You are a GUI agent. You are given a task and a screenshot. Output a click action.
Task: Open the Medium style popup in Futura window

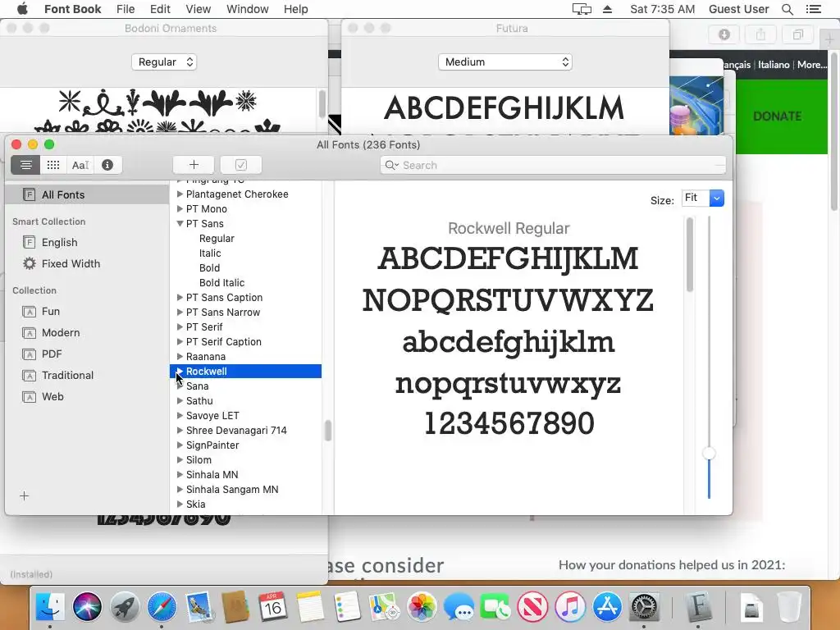505,62
